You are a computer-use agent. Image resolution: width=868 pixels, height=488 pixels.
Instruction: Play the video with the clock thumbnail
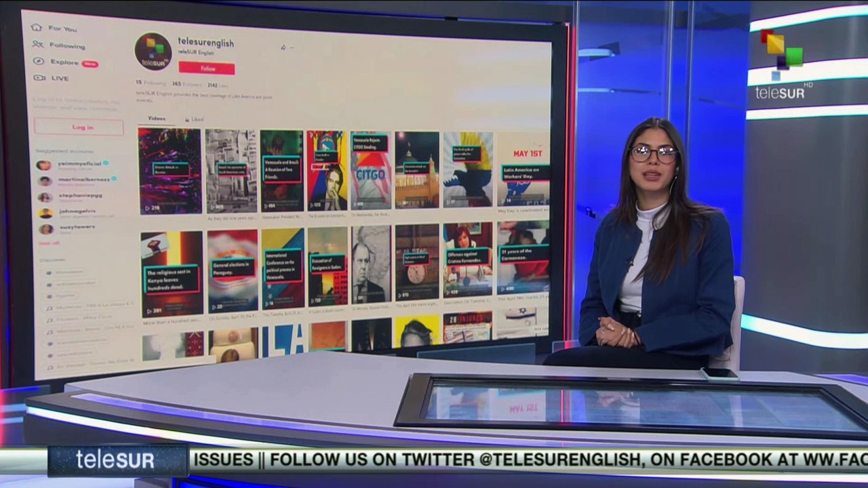click(417, 262)
